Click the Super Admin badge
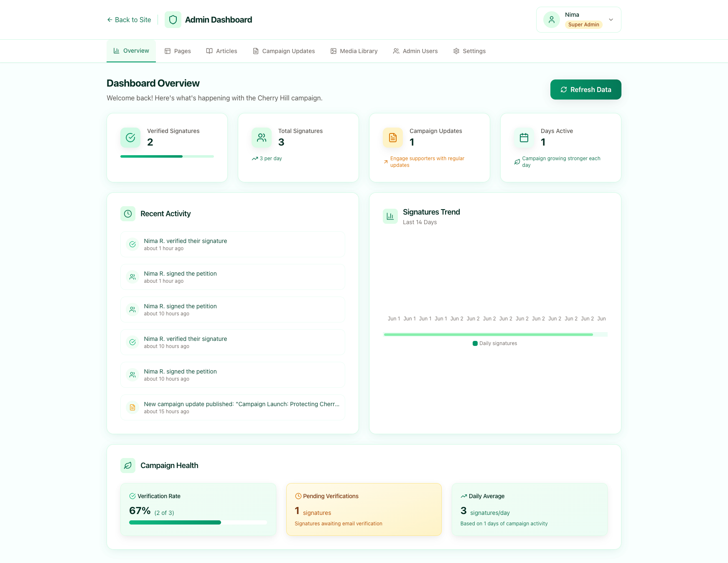Image resolution: width=728 pixels, height=563 pixels. (583, 25)
